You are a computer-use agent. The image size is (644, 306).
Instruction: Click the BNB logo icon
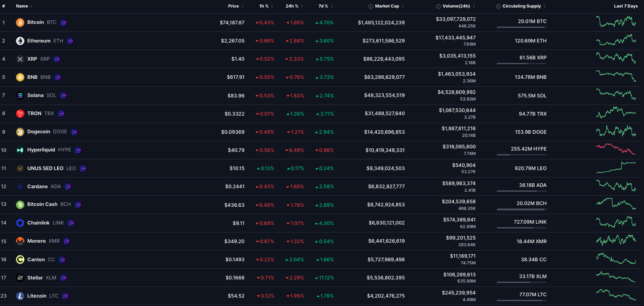20,77
